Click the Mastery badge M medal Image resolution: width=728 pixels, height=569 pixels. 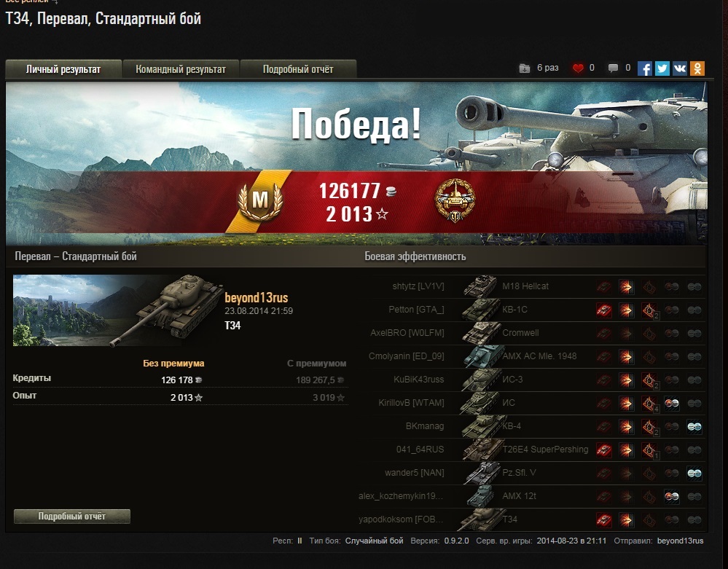(260, 200)
